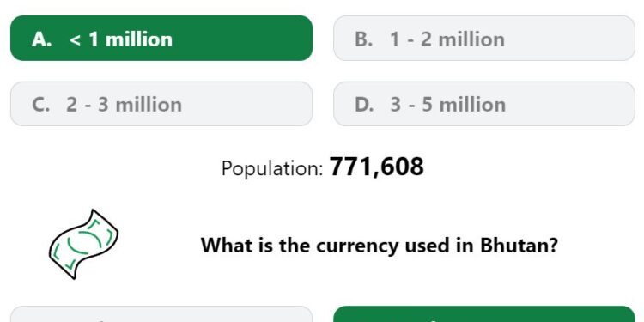Click the bold number 771,608
The height and width of the screenshot is (322, 644).
[377, 167]
